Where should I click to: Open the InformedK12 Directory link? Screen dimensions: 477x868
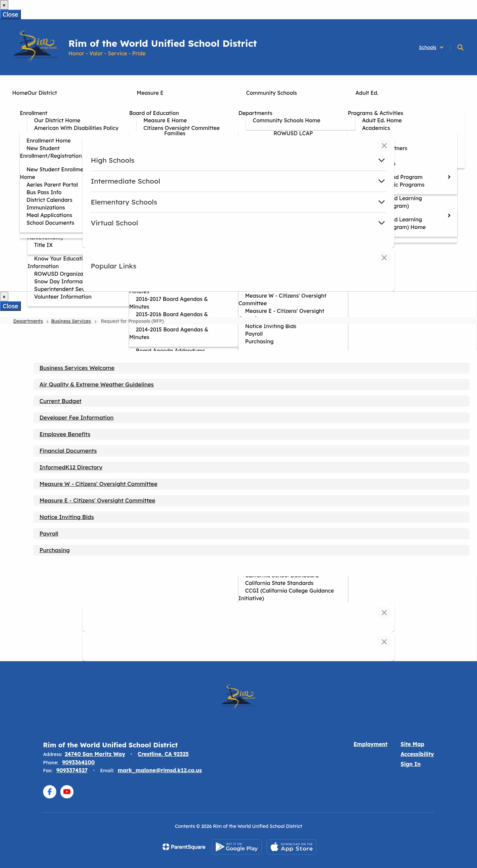(71, 467)
